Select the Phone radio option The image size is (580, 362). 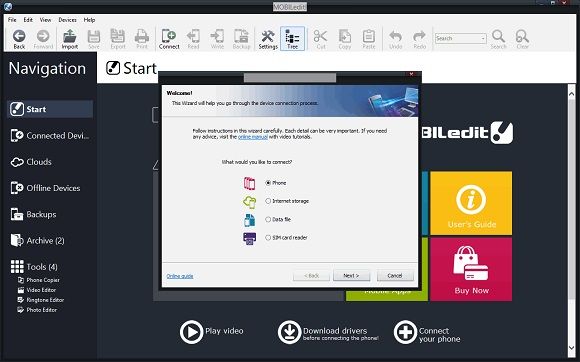point(268,183)
